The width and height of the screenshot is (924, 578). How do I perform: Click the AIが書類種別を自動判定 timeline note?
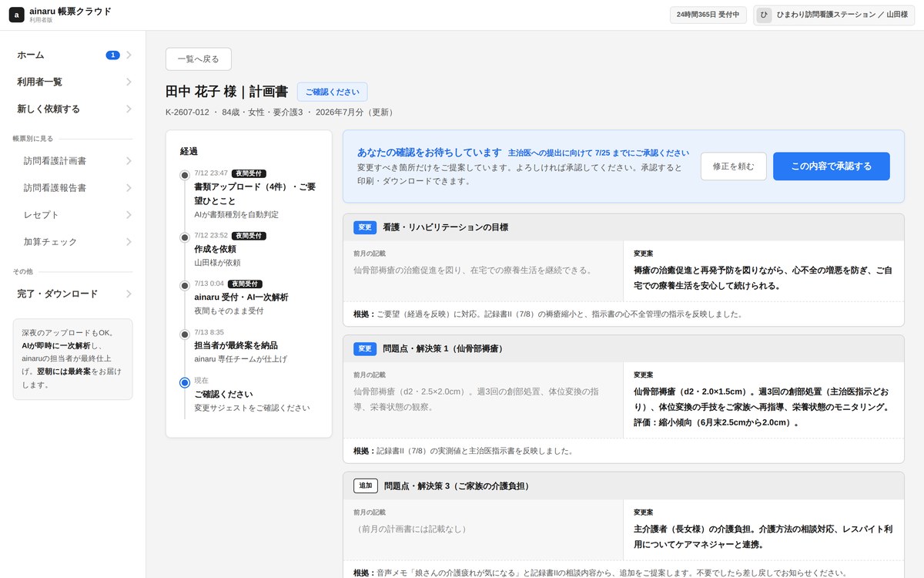click(236, 214)
